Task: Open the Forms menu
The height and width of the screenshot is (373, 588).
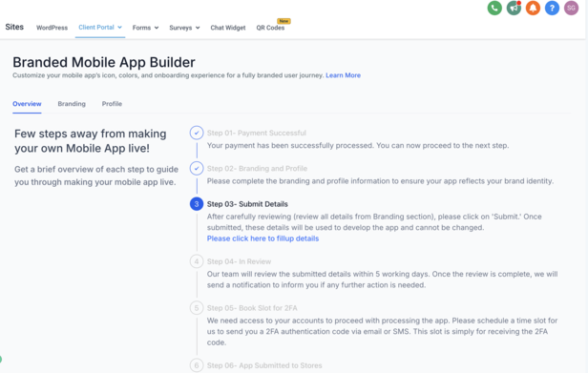Action: tap(141, 28)
